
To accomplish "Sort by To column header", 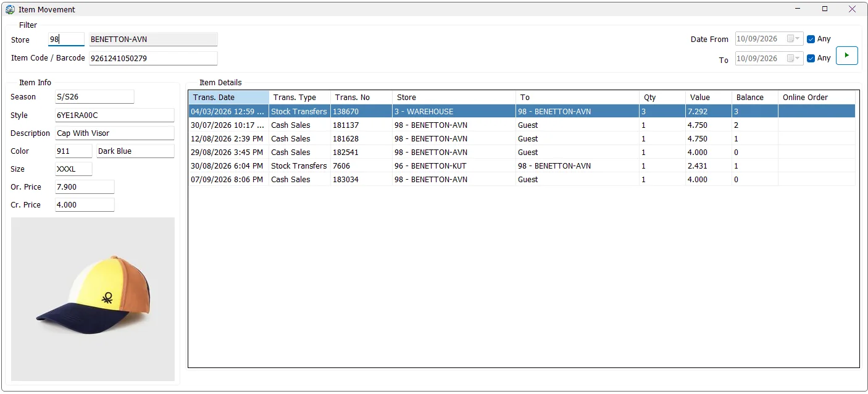I will (577, 98).
